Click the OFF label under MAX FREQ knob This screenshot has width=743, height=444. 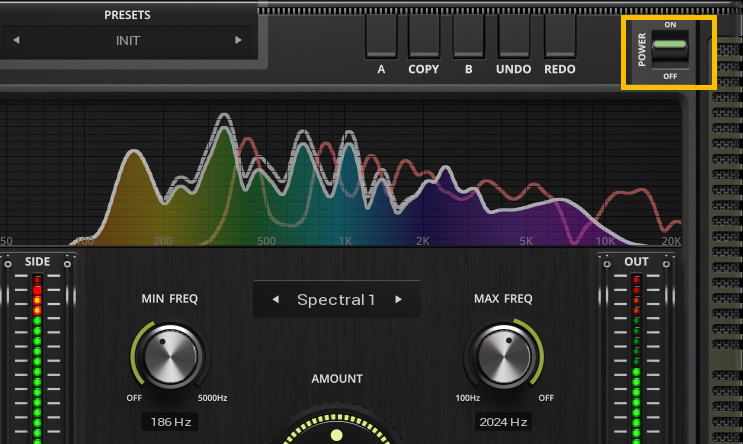coord(546,398)
